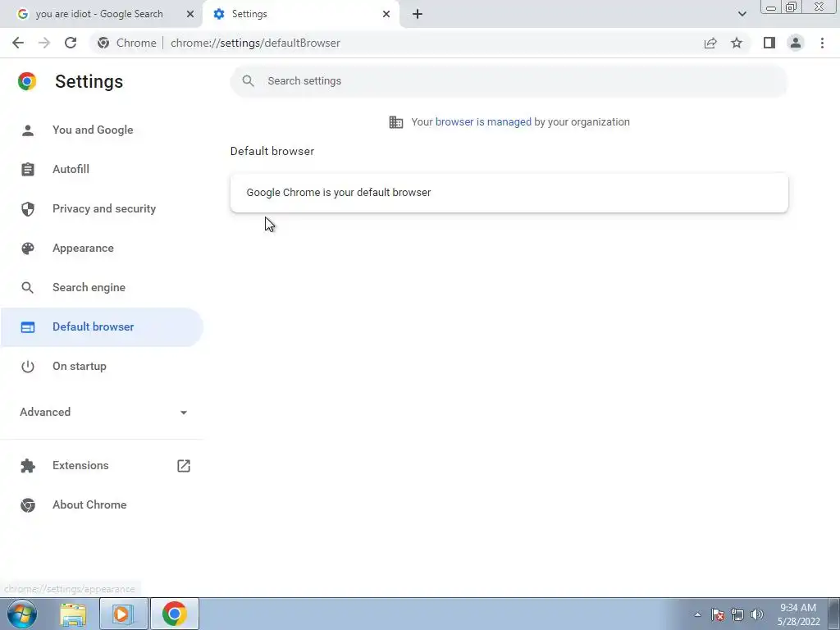
Task: Click the Show desktop strip at taskbar end
Action: coord(834,614)
